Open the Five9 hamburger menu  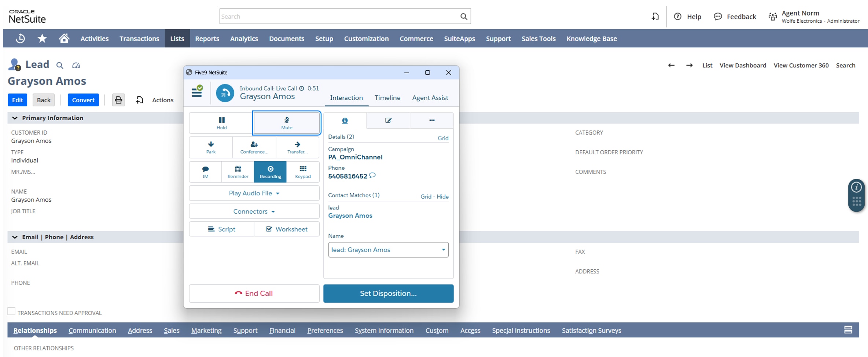coord(197,92)
